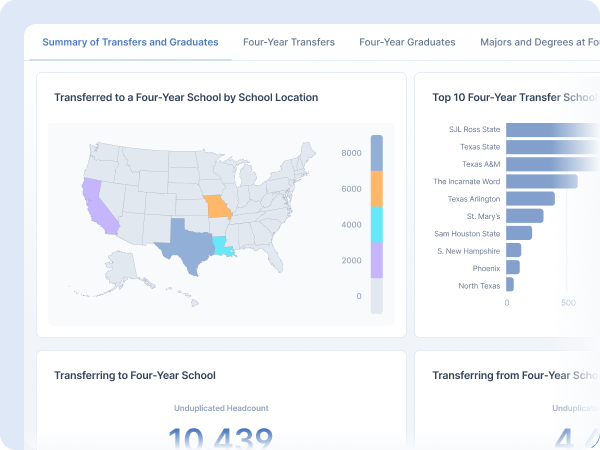Click the orange legend color segment
Screen dimensions: 600x450
pos(376,188)
